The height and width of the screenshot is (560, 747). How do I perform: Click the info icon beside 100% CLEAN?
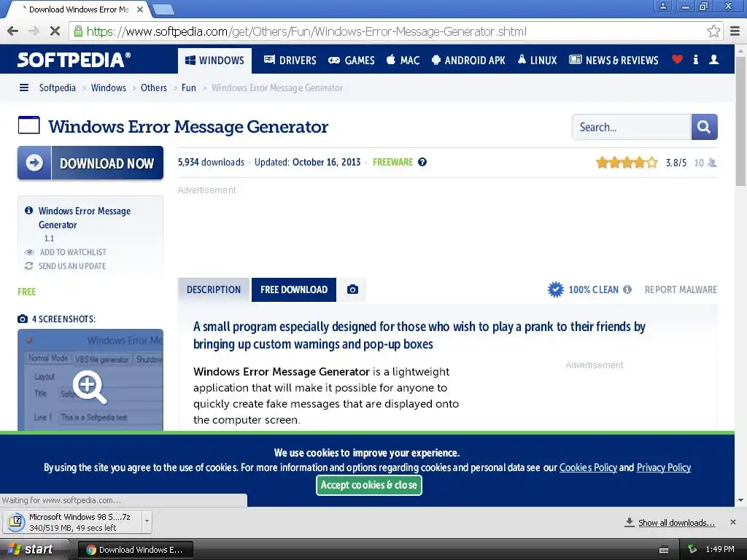point(627,289)
